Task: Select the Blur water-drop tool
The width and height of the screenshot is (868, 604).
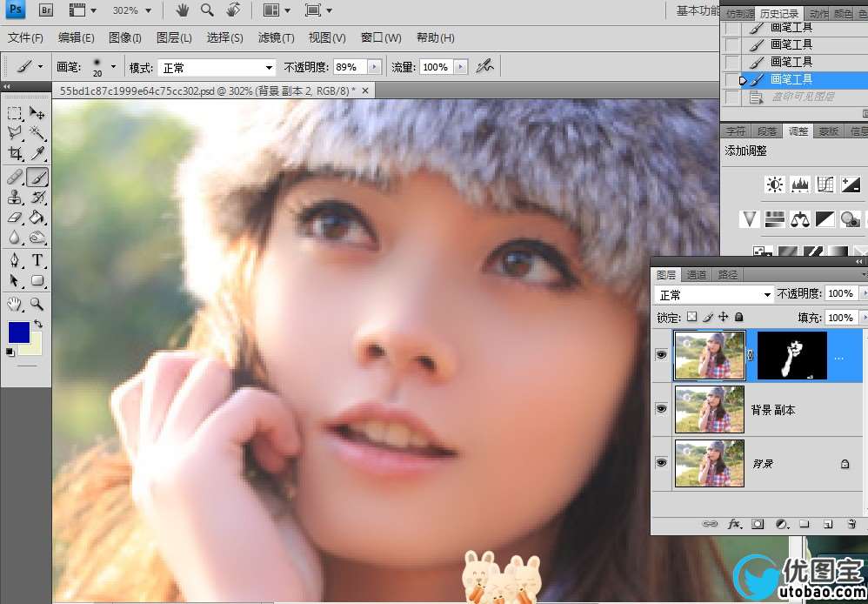Action: pyautogui.click(x=15, y=238)
